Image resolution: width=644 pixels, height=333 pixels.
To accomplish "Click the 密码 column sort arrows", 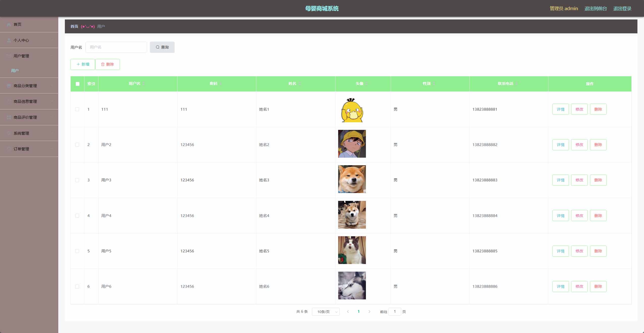I will click(221, 84).
